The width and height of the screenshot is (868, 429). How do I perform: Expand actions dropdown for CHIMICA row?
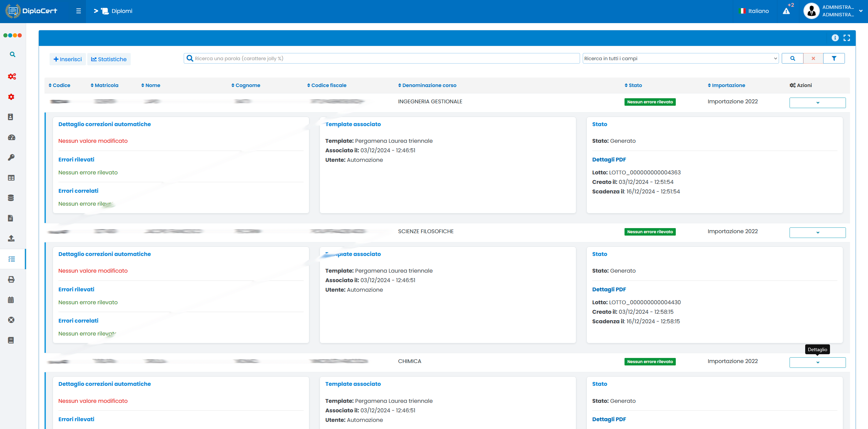click(817, 362)
